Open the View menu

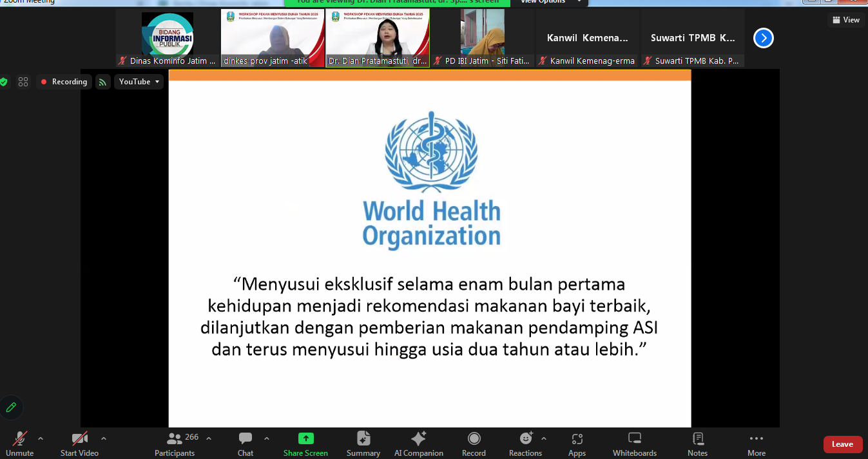[x=845, y=20]
